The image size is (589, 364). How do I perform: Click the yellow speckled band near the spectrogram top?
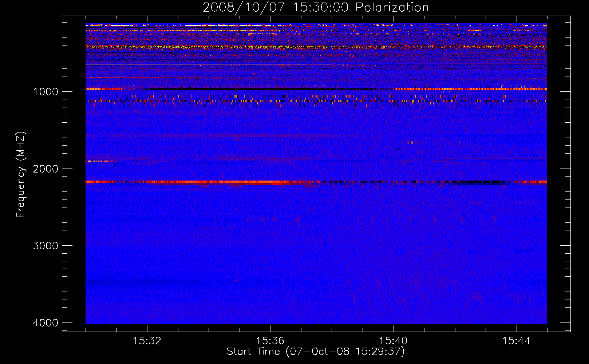click(x=316, y=47)
